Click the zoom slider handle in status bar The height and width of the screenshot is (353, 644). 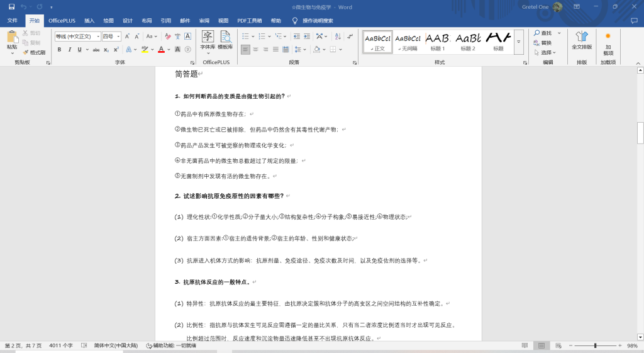595,345
